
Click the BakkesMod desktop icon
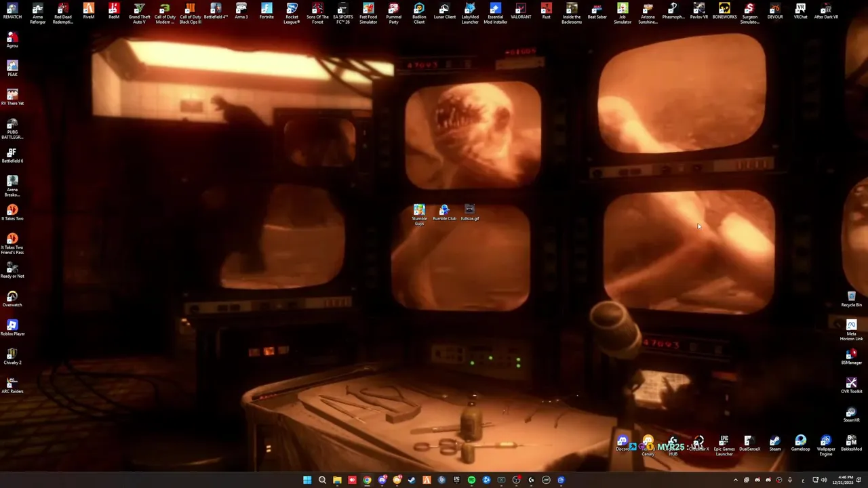tap(852, 443)
